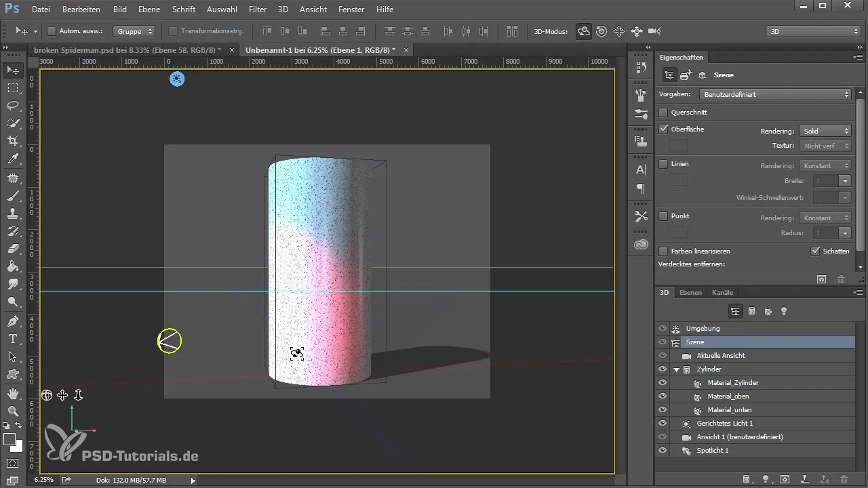Select the Lasso tool
Image resolution: width=868 pixels, height=488 pixels.
click(13, 106)
